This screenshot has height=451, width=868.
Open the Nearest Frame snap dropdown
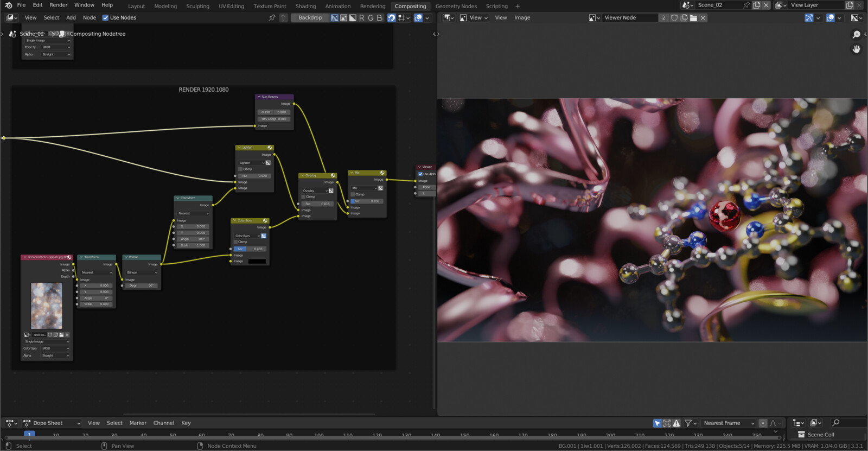(729, 423)
